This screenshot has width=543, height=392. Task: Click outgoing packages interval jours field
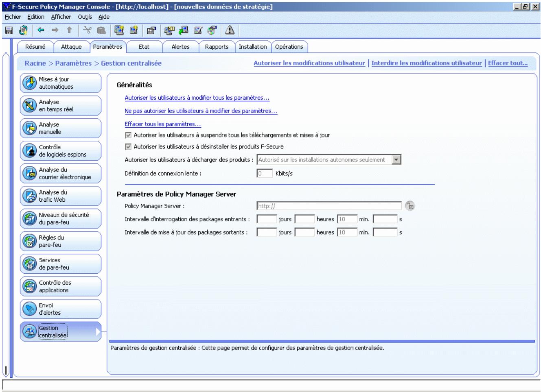(x=267, y=232)
